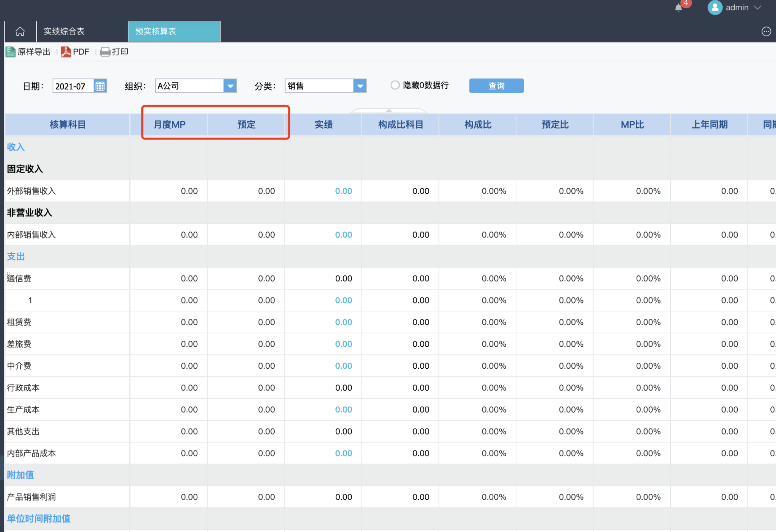
Task: Click the printer icon
Action: pyautogui.click(x=105, y=52)
